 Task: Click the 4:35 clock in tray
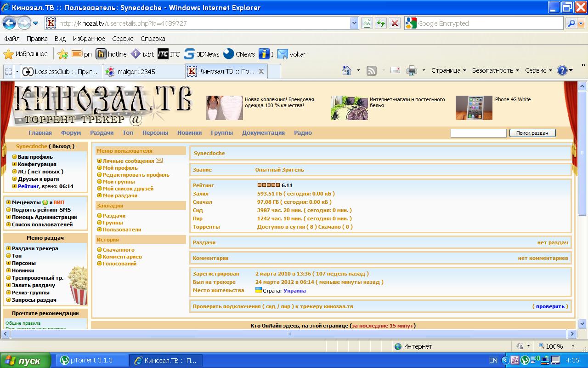click(x=572, y=360)
